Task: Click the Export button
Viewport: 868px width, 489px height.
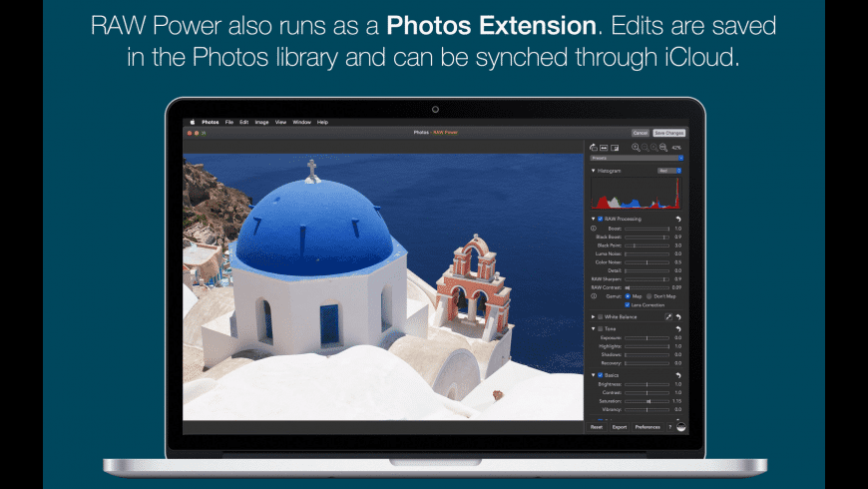Action: (x=620, y=427)
